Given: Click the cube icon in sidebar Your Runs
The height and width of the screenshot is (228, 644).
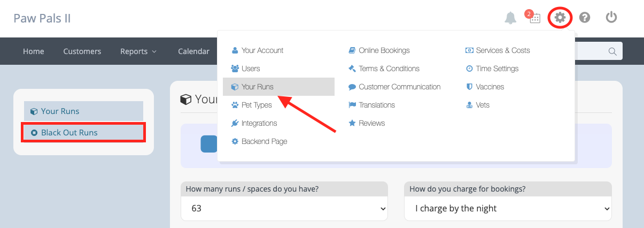Looking at the screenshot, I should (34, 111).
